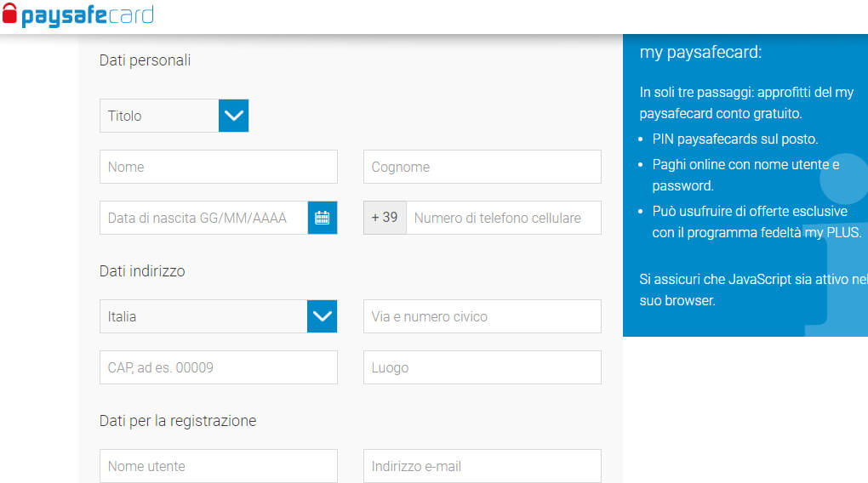Click the Paghi online con nome utente text

[745, 175]
